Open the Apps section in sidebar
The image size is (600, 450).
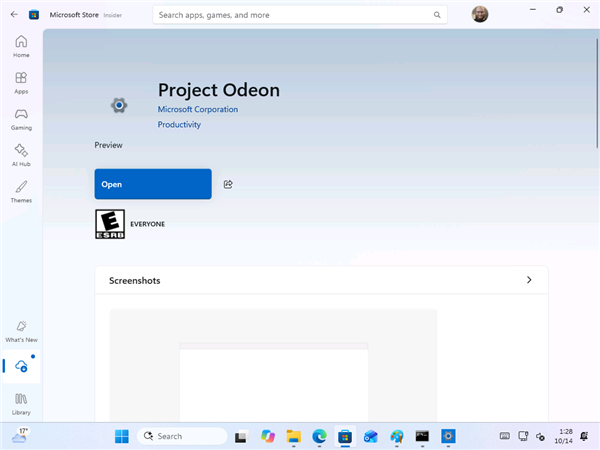click(x=21, y=83)
